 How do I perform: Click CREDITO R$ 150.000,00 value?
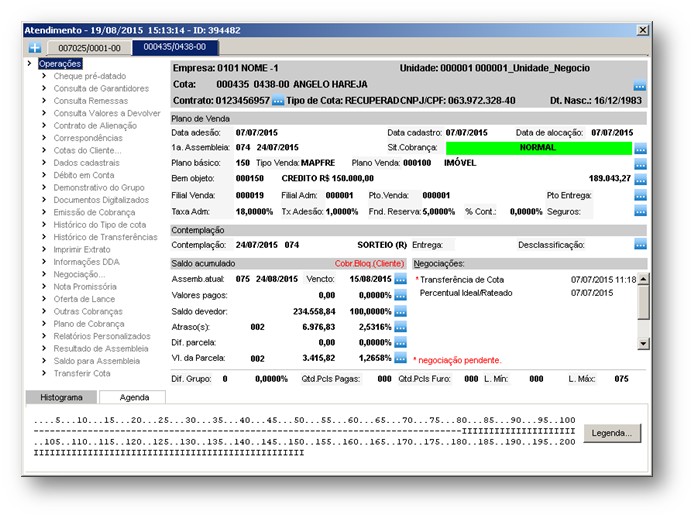[328, 178]
